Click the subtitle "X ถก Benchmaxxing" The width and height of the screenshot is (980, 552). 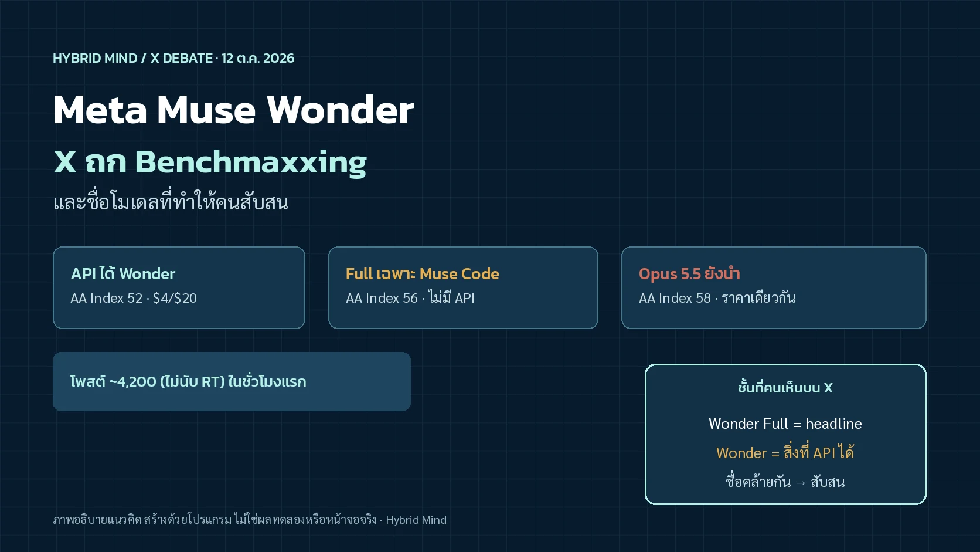point(210,162)
